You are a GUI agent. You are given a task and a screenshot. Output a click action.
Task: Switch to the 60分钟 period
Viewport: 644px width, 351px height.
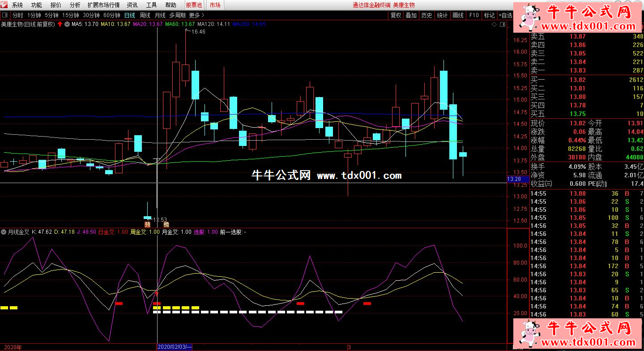(111, 15)
